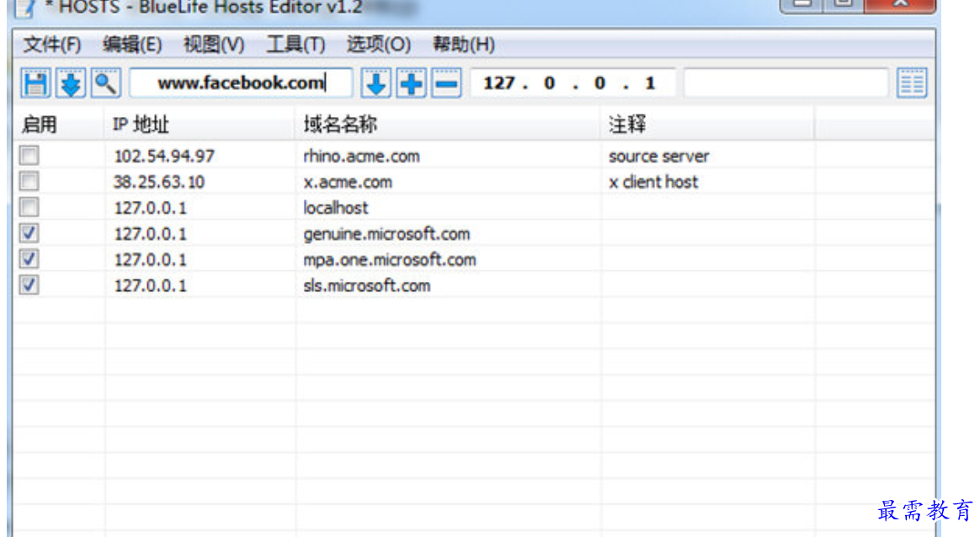This screenshot has width=980, height=537.
Task: Select the localhost domain cell
Action: [336, 208]
